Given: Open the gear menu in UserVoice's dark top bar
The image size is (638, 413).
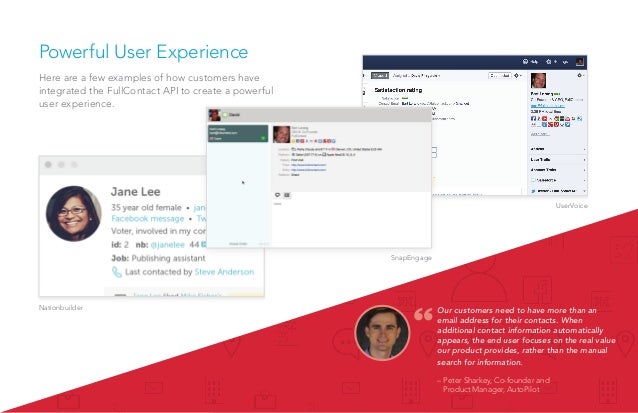Looking at the screenshot, I should point(548,62).
